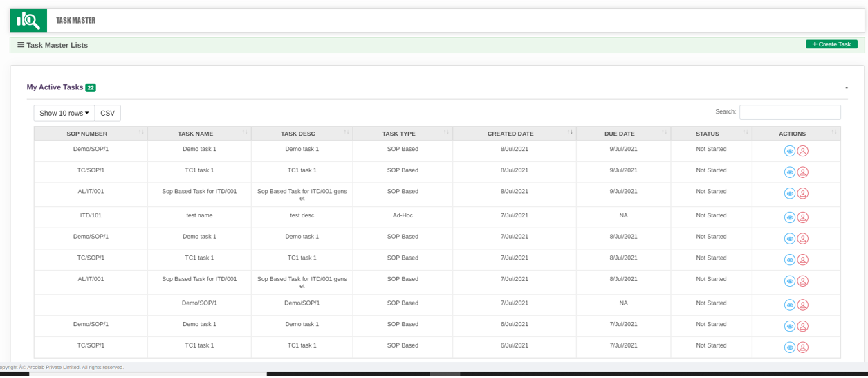Screen dimensions: 868x378
Task: Click the user icon for Demo/SOP/1 created 6/Jul/2021
Action: click(x=802, y=326)
